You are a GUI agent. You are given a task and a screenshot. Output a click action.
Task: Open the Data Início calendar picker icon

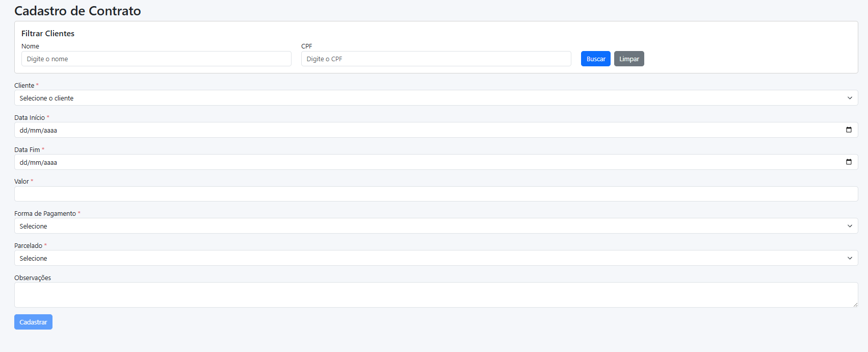(x=849, y=130)
